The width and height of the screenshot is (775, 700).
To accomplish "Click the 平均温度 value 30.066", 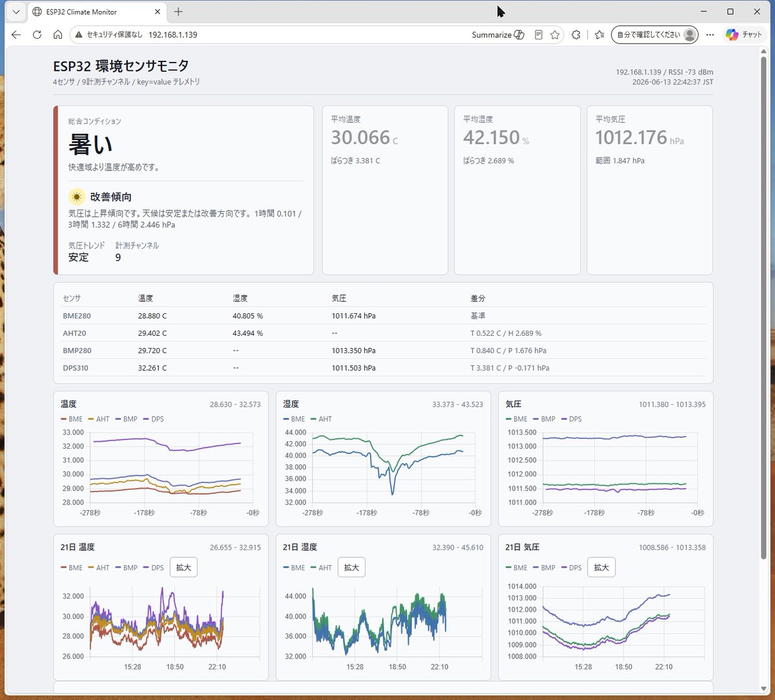I will point(360,138).
